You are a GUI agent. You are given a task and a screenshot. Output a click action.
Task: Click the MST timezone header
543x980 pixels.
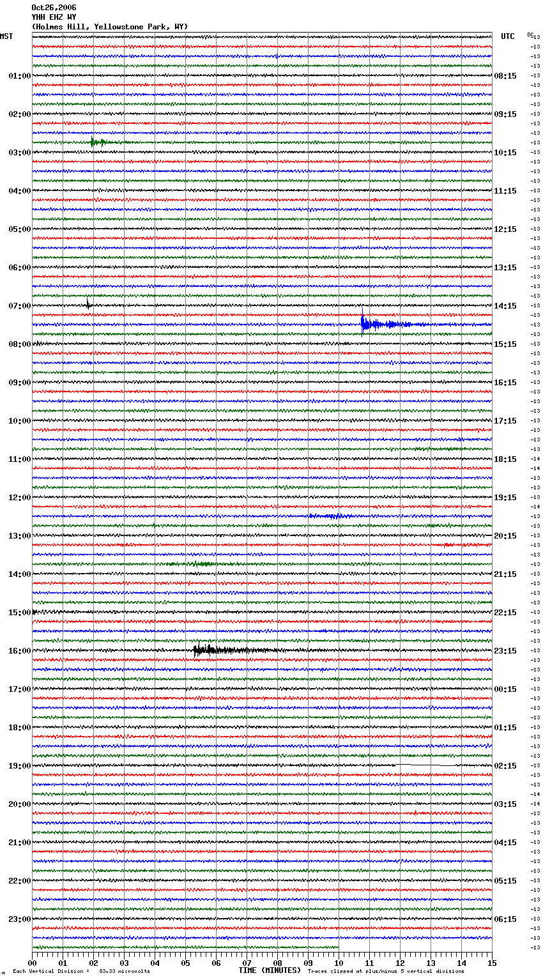coord(6,36)
